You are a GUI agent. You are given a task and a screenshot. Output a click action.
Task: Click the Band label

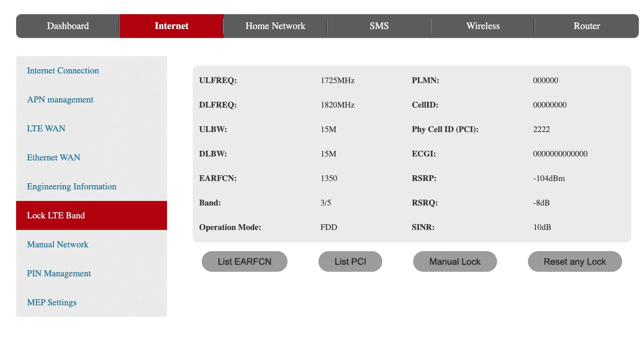pyautogui.click(x=210, y=203)
